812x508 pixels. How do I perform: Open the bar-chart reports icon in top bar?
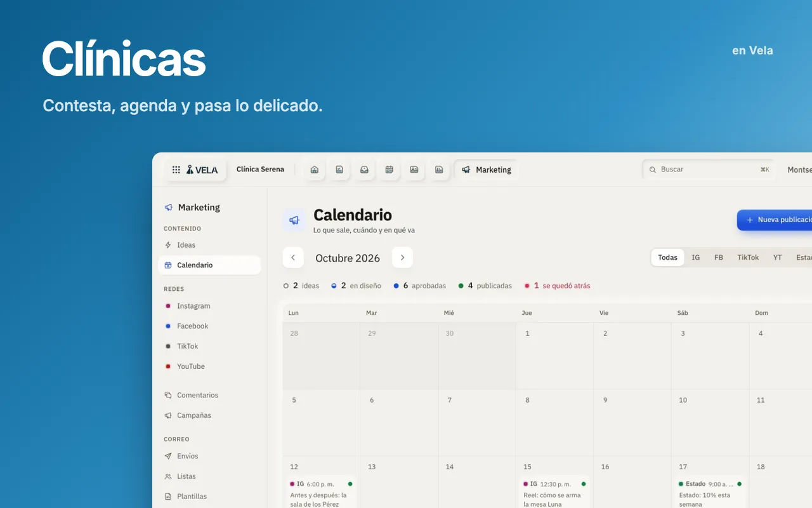tap(439, 170)
